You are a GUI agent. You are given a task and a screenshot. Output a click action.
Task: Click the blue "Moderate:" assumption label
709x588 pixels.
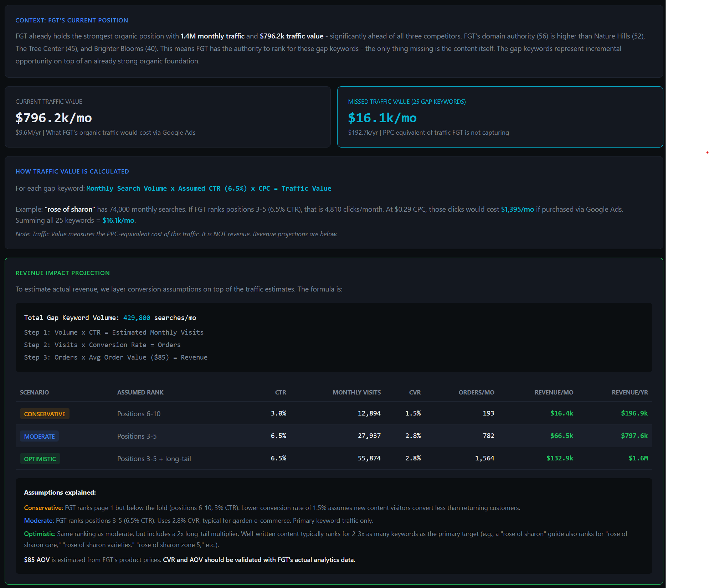tap(39, 521)
